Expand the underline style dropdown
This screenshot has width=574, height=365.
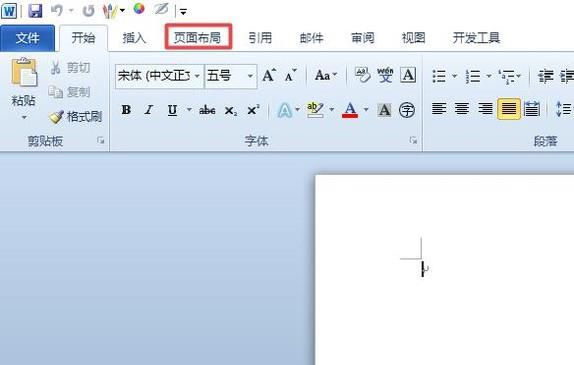tap(189, 109)
